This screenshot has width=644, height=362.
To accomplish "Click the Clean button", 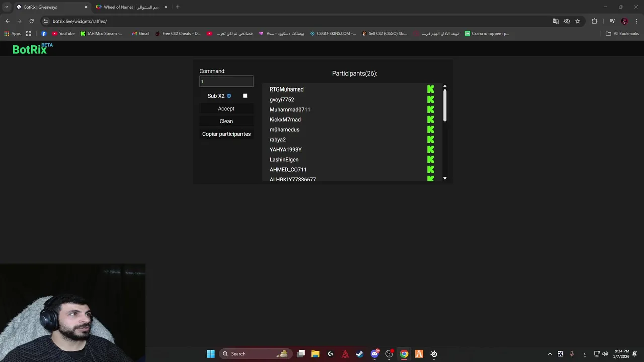I will (x=226, y=121).
